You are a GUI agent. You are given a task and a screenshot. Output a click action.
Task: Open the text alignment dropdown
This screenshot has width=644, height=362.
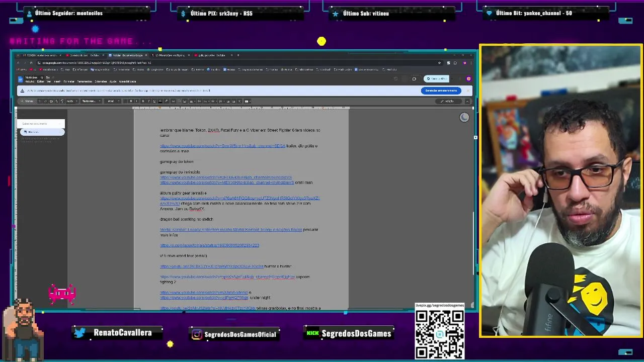(x=192, y=101)
